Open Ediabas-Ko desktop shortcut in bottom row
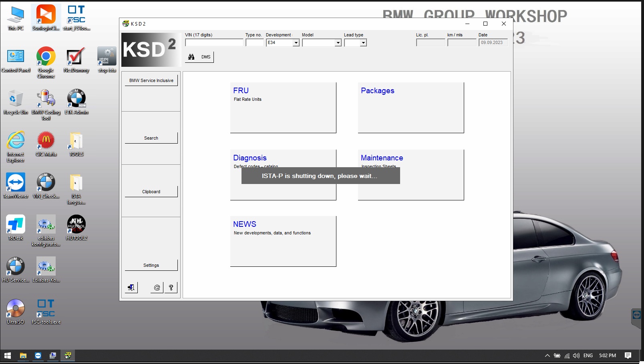The image size is (644, 364). (46, 270)
